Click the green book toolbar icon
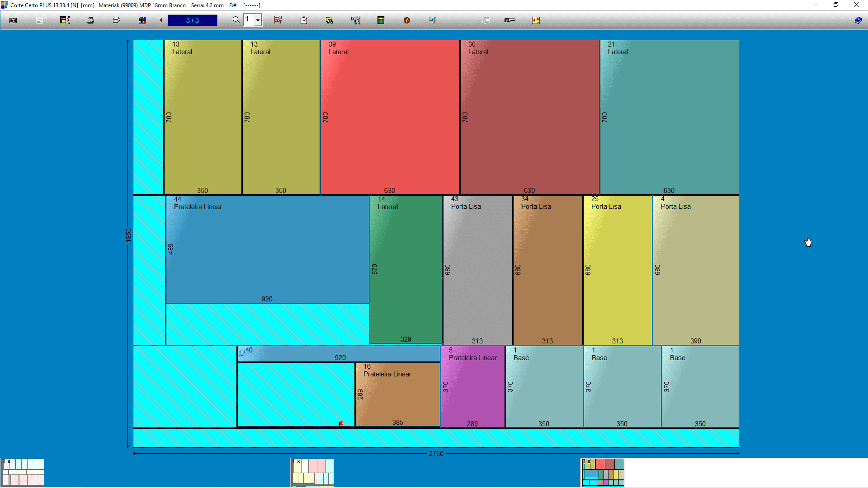Image resolution: width=868 pixels, height=488 pixels. pos(381,20)
